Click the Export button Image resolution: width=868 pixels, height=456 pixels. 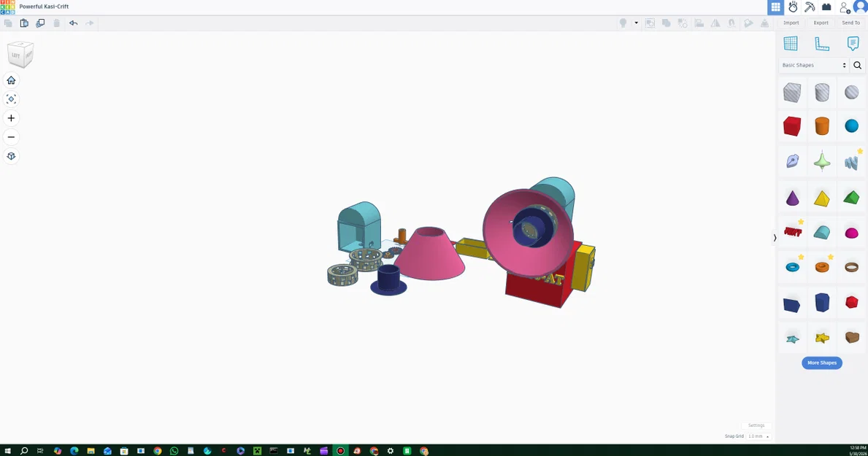(x=821, y=23)
